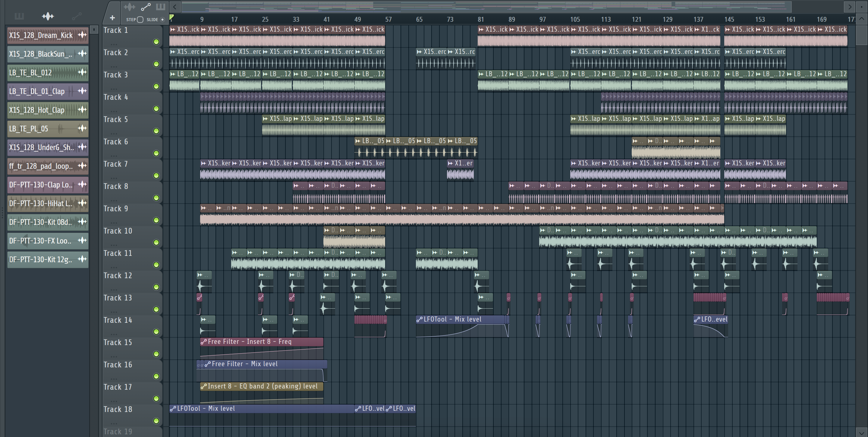Click waveform icon on X1S_128_UnderG_Sh clip

(82, 147)
